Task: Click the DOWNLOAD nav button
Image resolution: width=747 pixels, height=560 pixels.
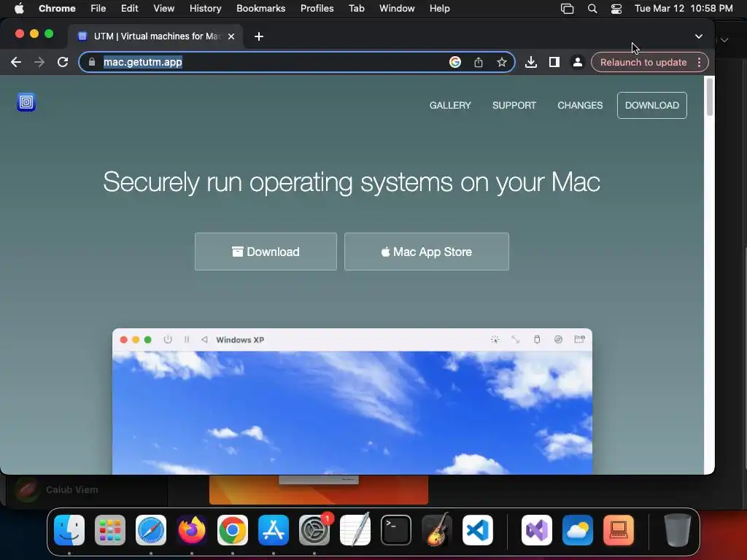Action: [x=651, y=105]
